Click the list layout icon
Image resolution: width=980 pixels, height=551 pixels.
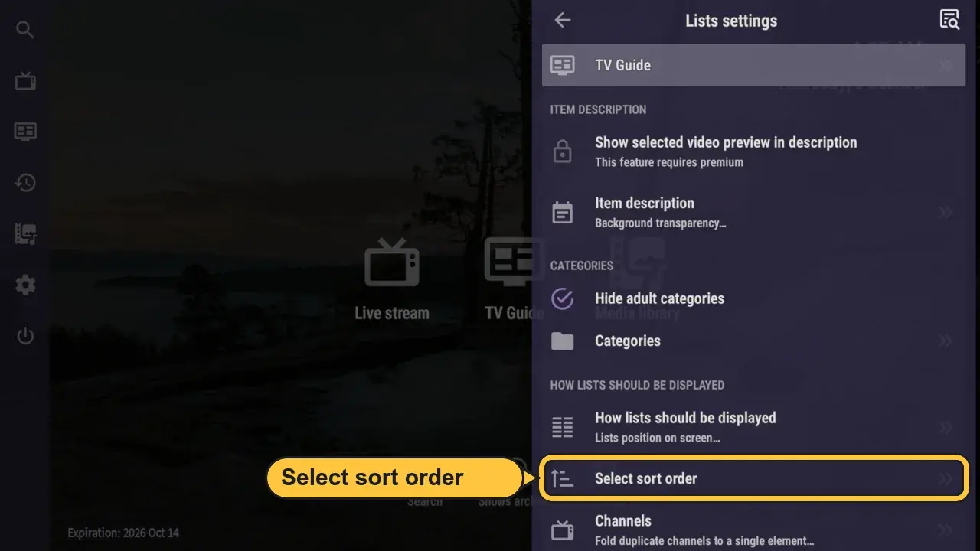click(563, 427)
